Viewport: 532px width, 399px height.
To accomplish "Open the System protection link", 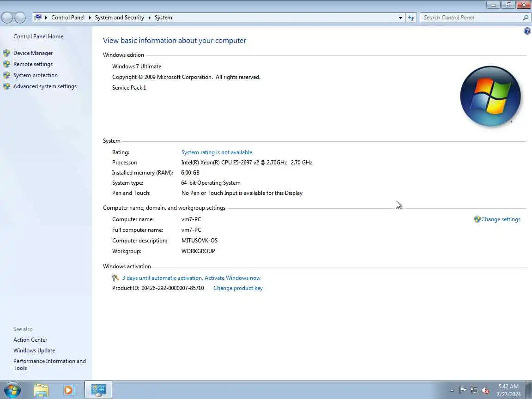I will click(35, 75).
